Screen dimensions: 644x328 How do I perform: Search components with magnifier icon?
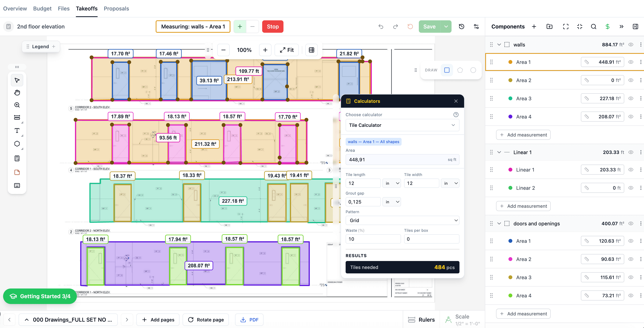coord(594,27)
